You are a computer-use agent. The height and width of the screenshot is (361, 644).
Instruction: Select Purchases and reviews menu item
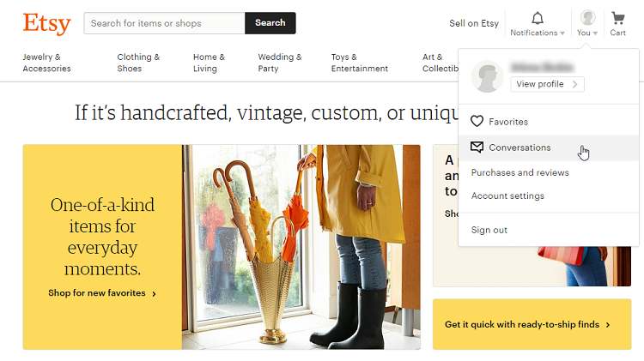(x=519, y=172)
